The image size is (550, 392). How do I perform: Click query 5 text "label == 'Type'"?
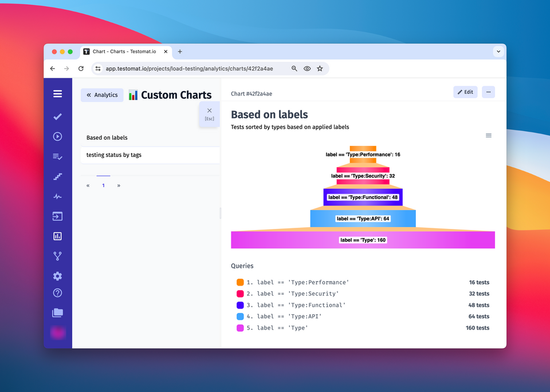point(282,328)
